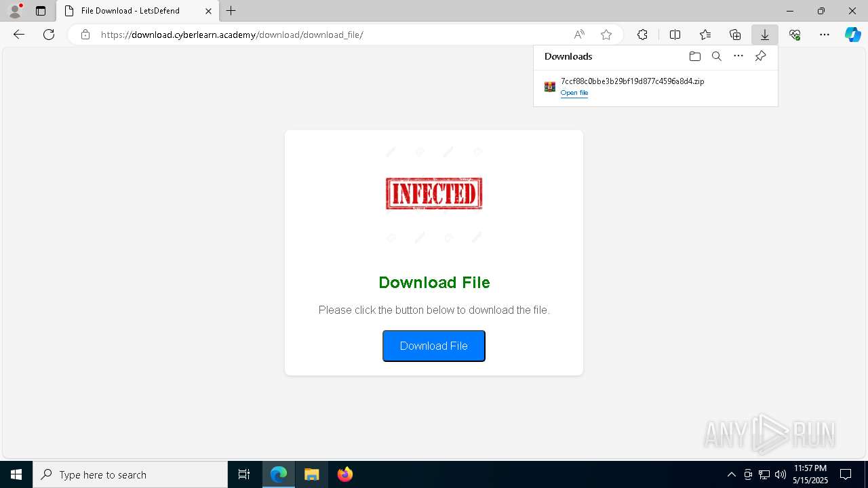
Task: Open the notification center icon
Action: coord(846,474)
